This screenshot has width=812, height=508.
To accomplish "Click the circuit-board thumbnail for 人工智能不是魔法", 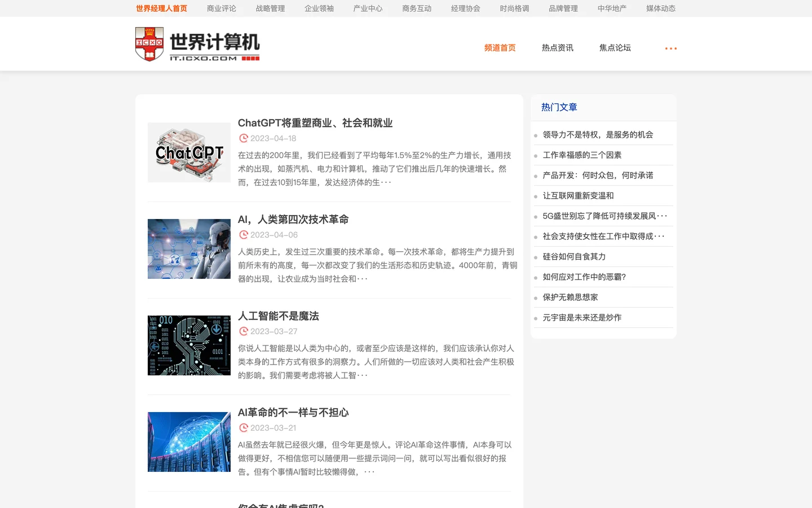I will click(189, 345).
